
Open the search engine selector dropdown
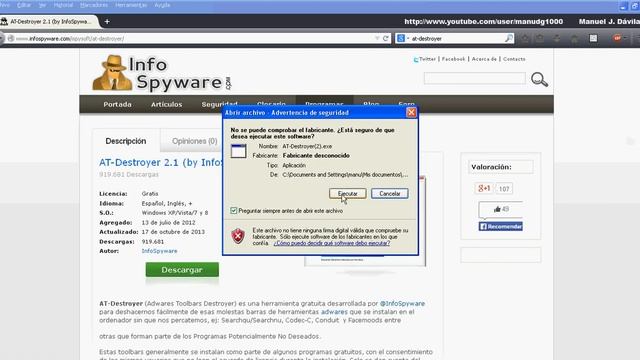(x=407, y=38)
